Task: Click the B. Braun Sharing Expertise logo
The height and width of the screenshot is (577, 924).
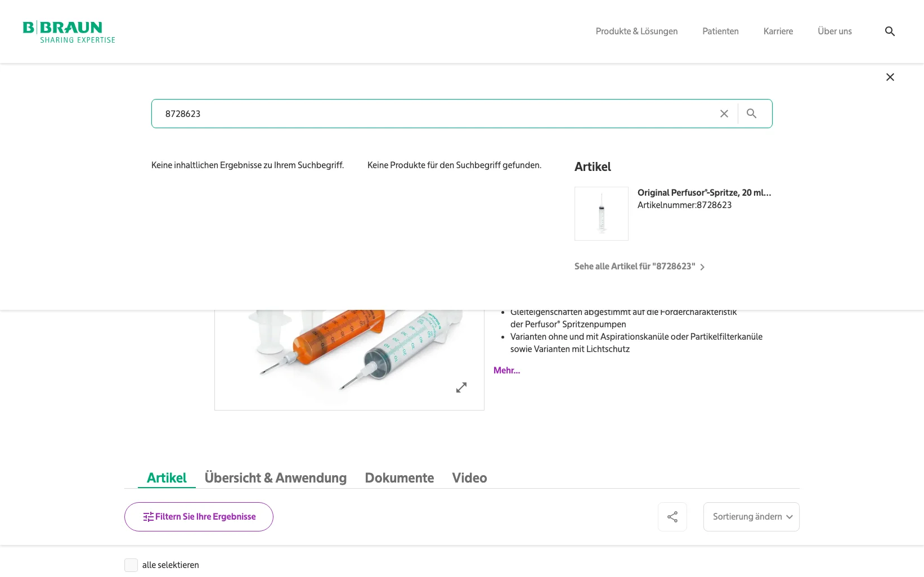Action: coord(69,31)
